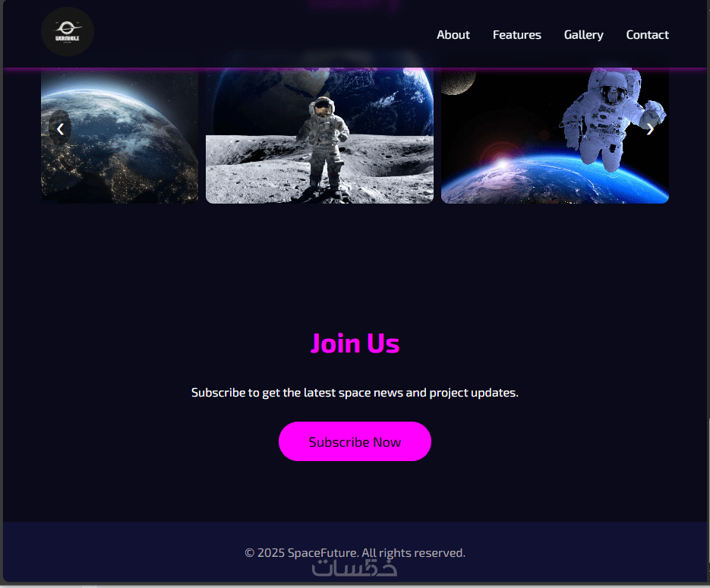Click the Wormhole logo in the header
Screen dimensions: 710x588
[x=68, y=32]
